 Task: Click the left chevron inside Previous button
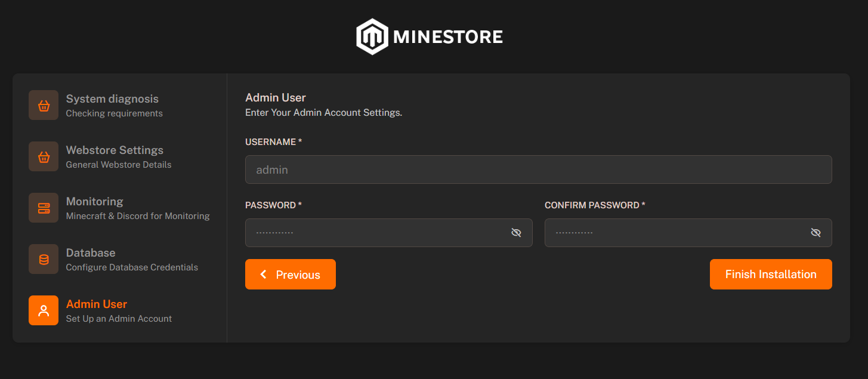click(x=263, y=274)
